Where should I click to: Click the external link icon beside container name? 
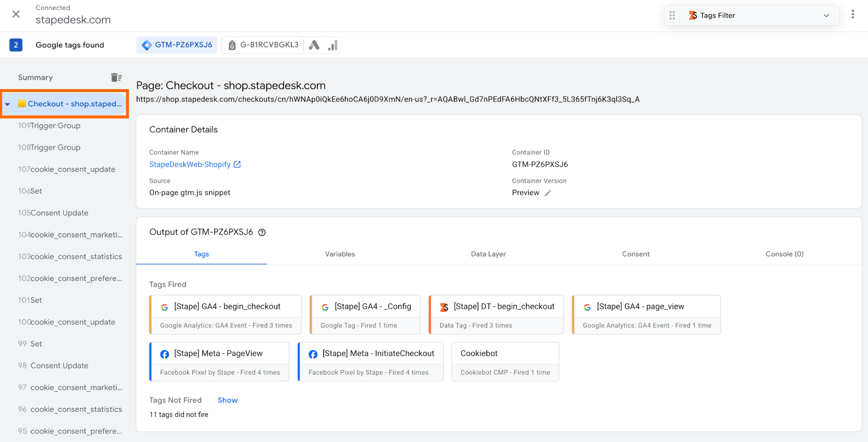237,164
